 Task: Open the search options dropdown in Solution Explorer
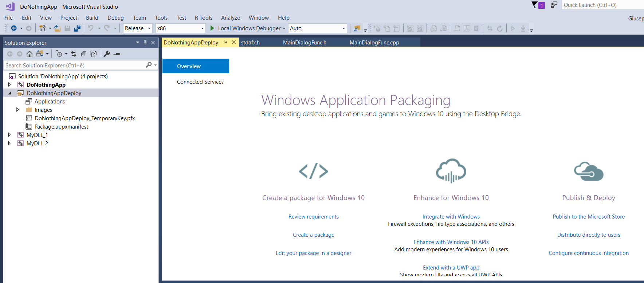(x=156, y=65)
